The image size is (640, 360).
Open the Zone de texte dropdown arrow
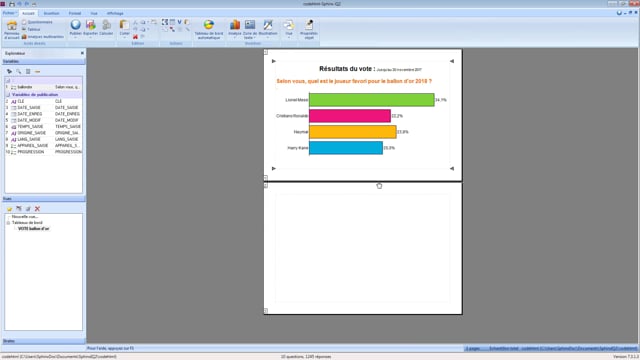coord(255,38)
